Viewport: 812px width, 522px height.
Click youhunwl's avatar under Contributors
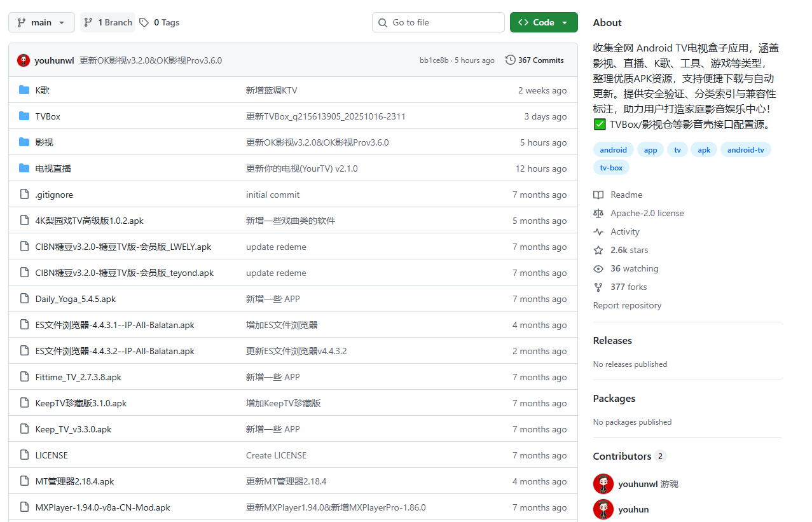[x=603, y=483]
